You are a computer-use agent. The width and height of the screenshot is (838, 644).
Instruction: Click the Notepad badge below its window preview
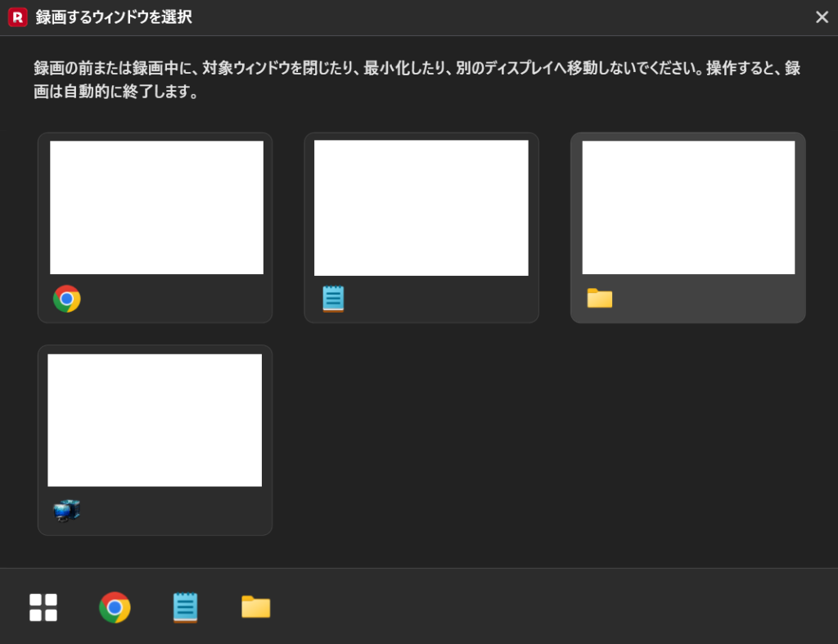pyautogui.click(x=333, y=299)
